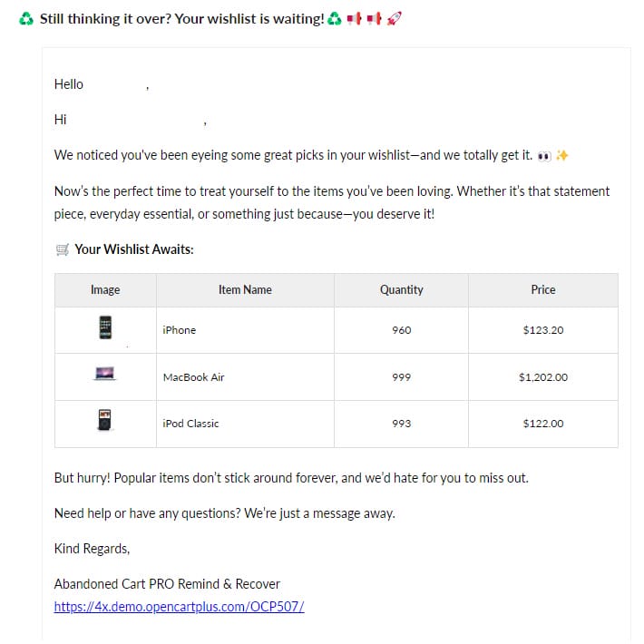
Task: Click the Item Name column header
Action: click(x=245, y=290)
